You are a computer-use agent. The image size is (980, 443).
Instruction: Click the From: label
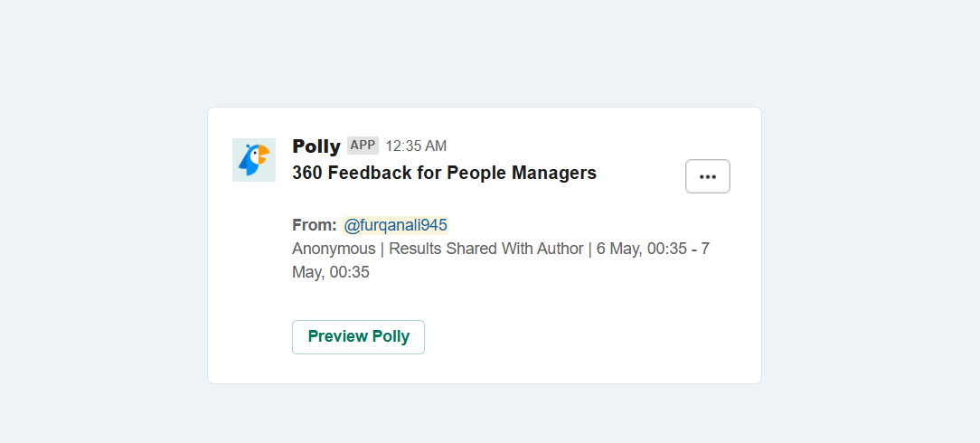315,225
